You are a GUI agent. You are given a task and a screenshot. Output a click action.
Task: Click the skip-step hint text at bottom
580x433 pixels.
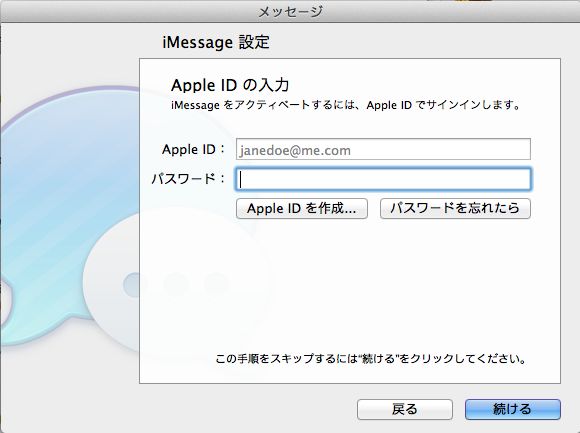point(371,359)
